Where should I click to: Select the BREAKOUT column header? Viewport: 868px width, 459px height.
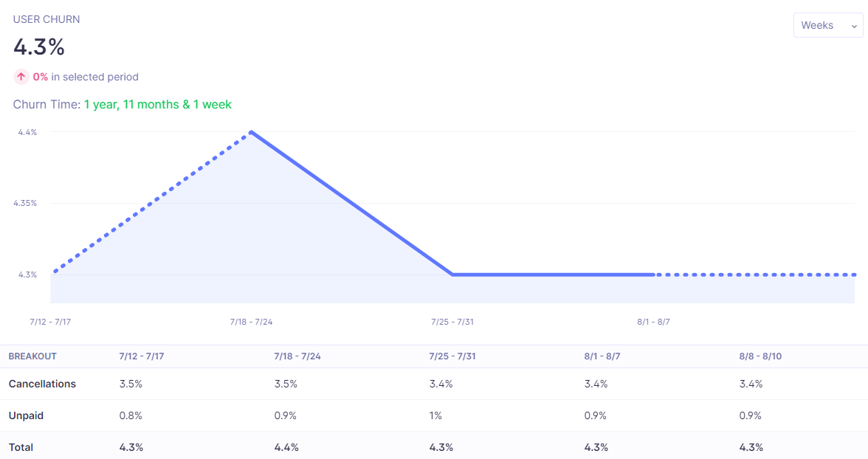(32, 356)
